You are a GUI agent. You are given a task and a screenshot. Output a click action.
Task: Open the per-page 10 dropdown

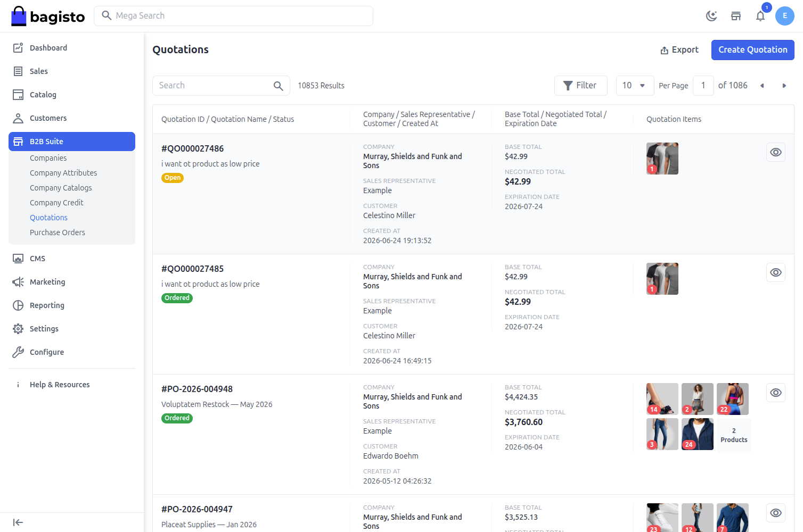tap(635, 86)
